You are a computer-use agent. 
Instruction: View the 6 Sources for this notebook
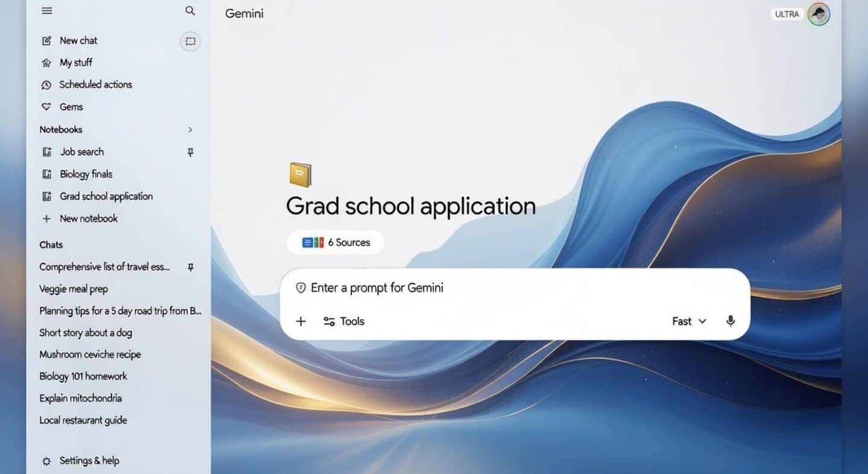click(x=335, y=242)
